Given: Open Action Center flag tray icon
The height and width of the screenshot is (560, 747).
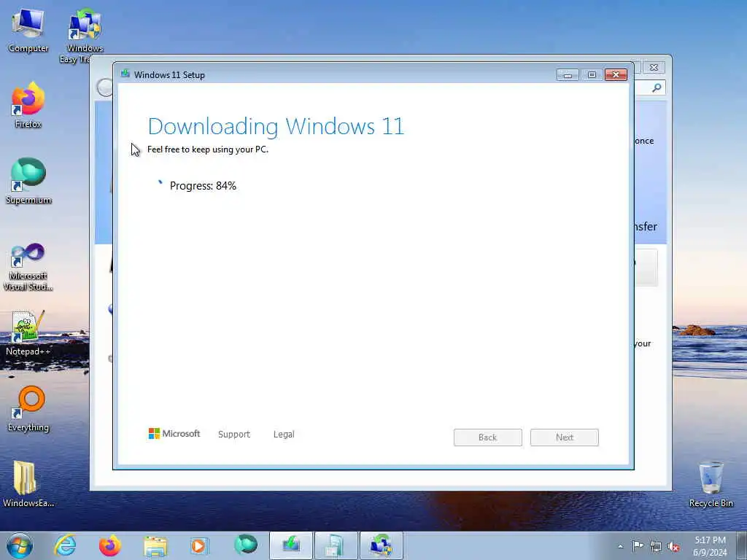Looking at the screenshot, I should point(638,546).
